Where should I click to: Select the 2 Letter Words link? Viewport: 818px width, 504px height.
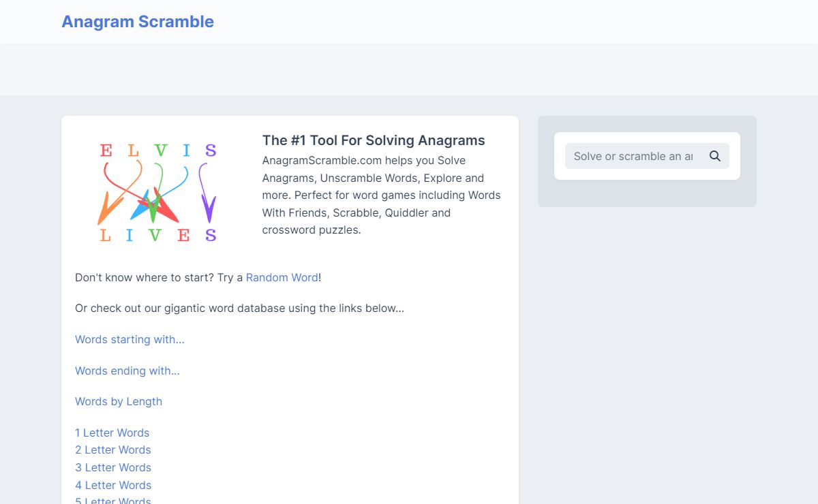pyautogui.click(x=113, y=450)
